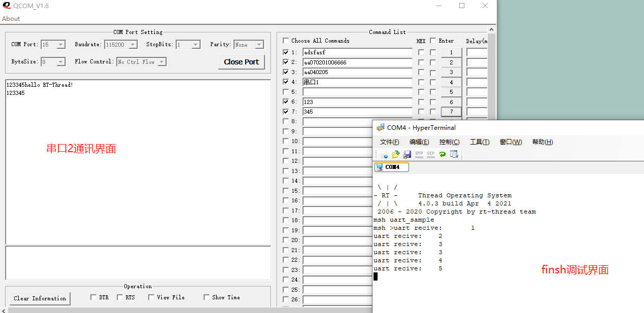Screen dimensions: 644x313
Task: Open the 工具(T) menu in HyperTerminal
Action: 480,142
